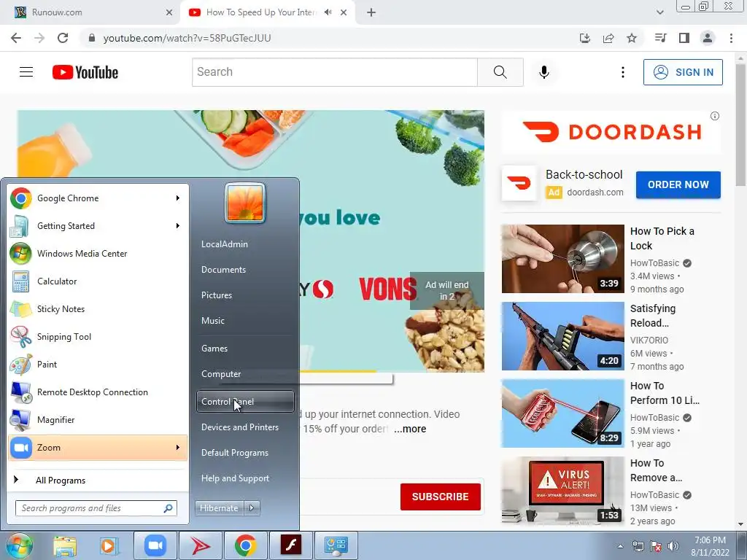
Task: Open the YouTube hamburger guide menu
Action: click(x=26, y=72)
